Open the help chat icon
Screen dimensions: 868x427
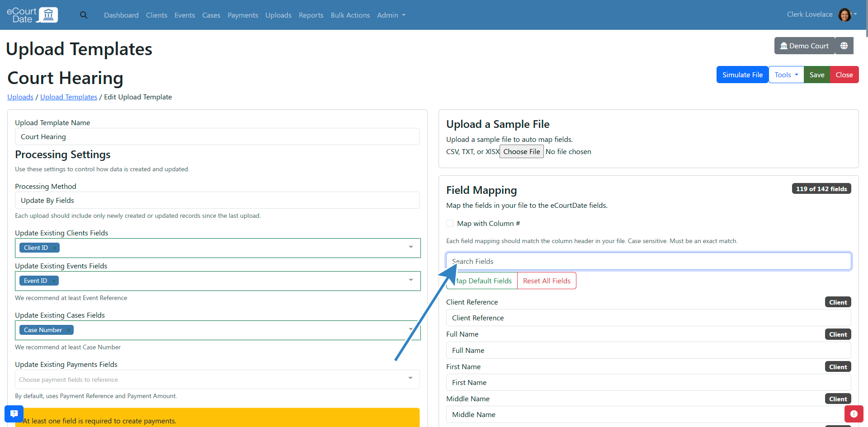14,413
